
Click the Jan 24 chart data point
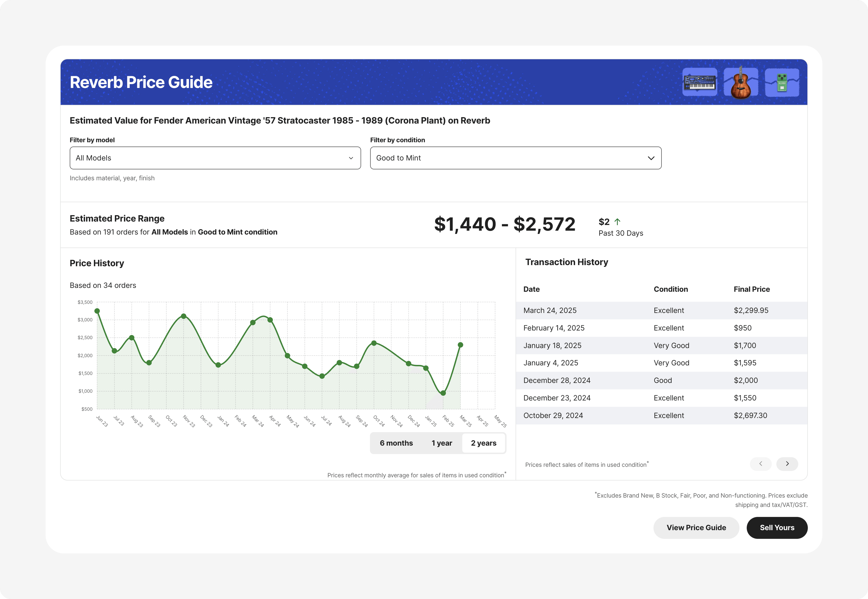(x=218, y=365)
